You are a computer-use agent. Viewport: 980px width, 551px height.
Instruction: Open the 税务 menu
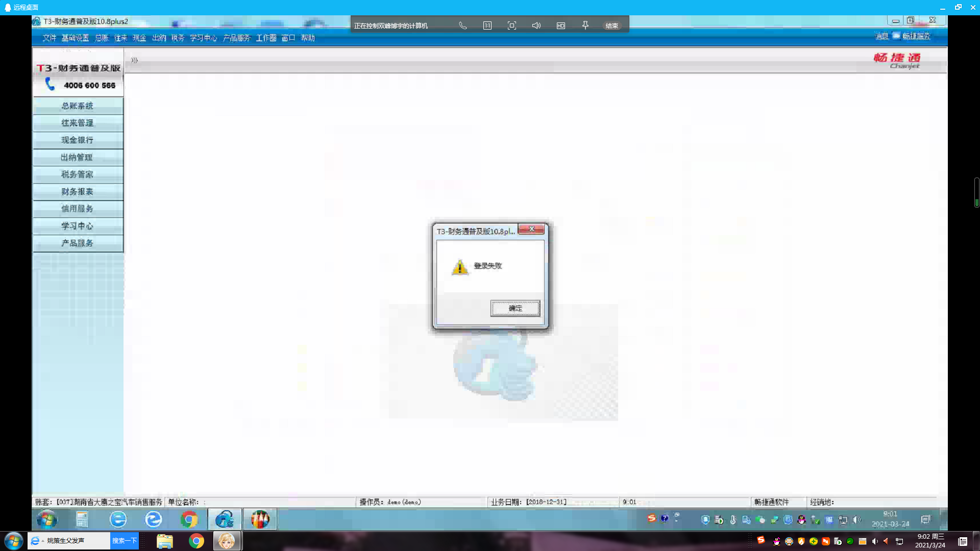178,38
